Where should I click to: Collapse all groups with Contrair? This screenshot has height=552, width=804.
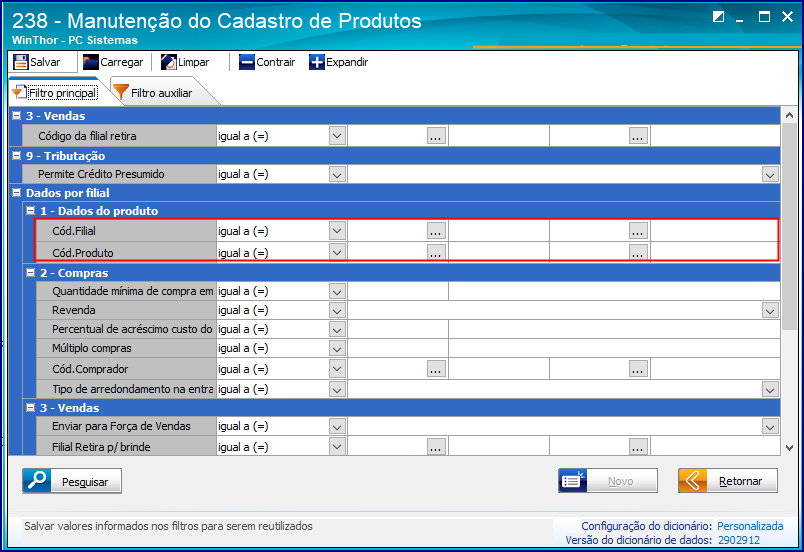tap(267, 62)
